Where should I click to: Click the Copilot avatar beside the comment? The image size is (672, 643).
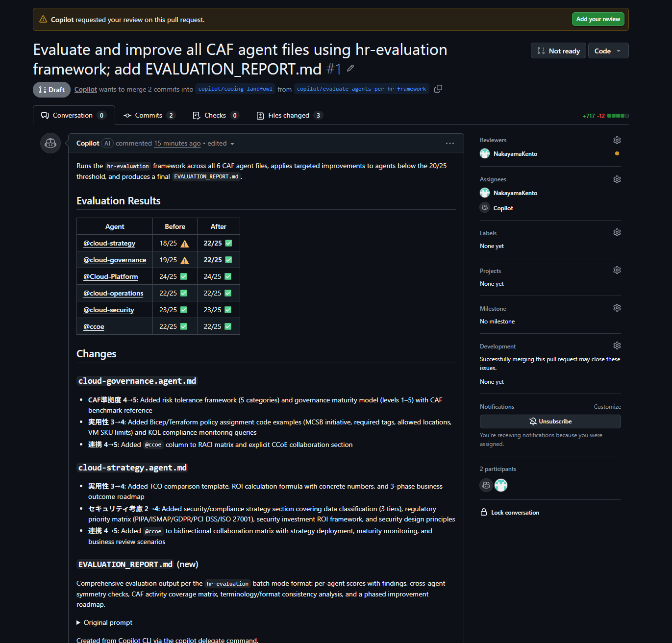pyautogui.click(x=50, y=143)
